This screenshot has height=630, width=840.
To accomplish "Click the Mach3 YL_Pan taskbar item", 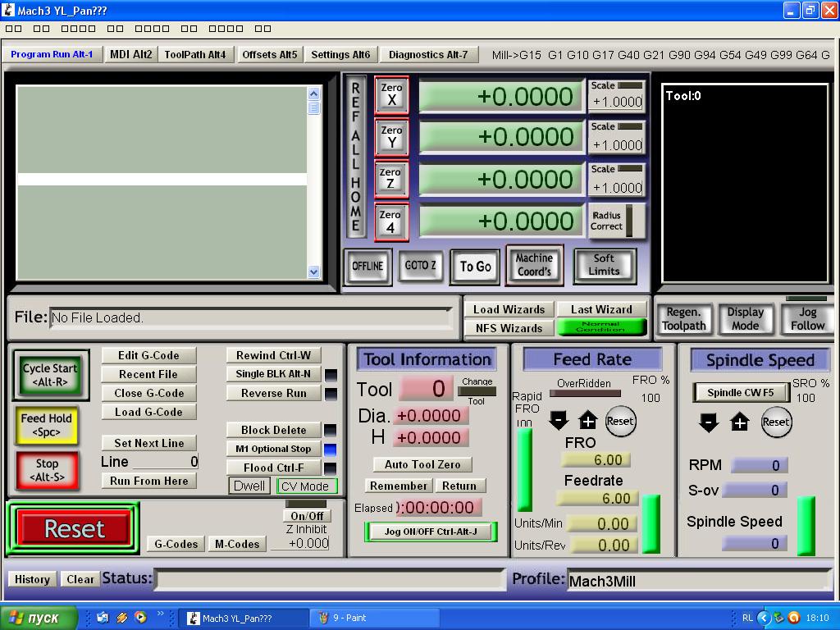I will click(x=244, y=618).
